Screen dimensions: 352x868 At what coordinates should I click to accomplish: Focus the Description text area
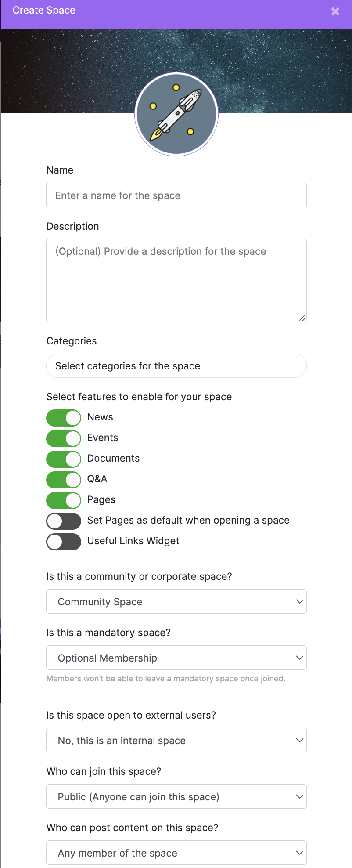(x=176, y=280)
